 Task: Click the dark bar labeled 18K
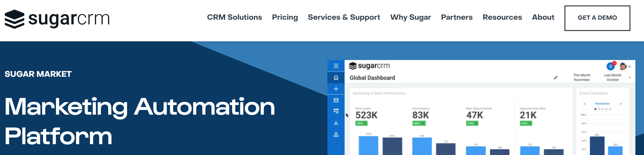tap(554, 152)
